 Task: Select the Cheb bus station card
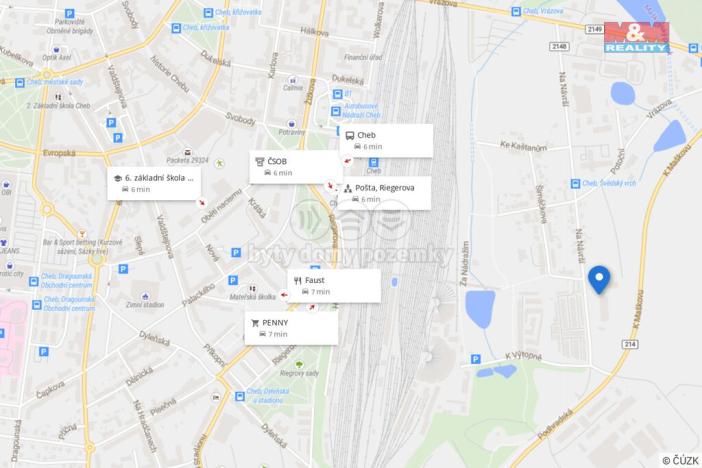[x=386, y=141]
